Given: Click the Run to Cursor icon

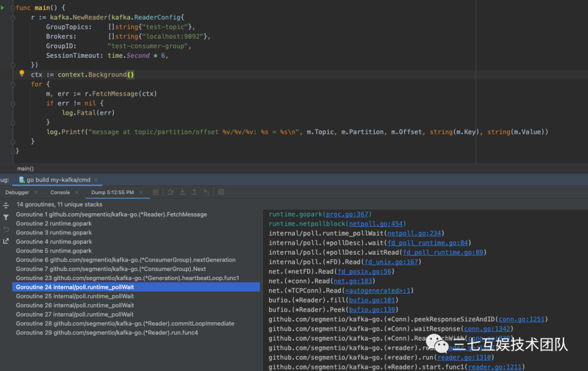Looking at the screenshot, I should click(x=206, y=192).
